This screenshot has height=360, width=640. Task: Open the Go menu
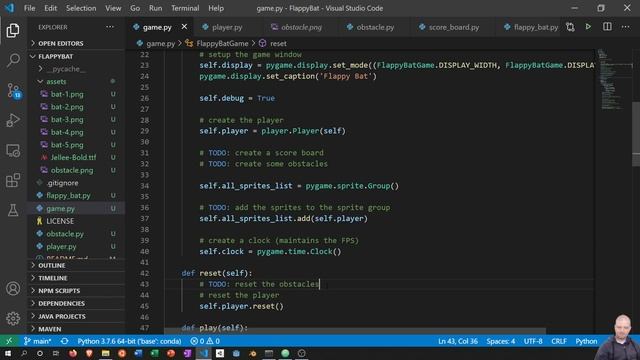135,8
